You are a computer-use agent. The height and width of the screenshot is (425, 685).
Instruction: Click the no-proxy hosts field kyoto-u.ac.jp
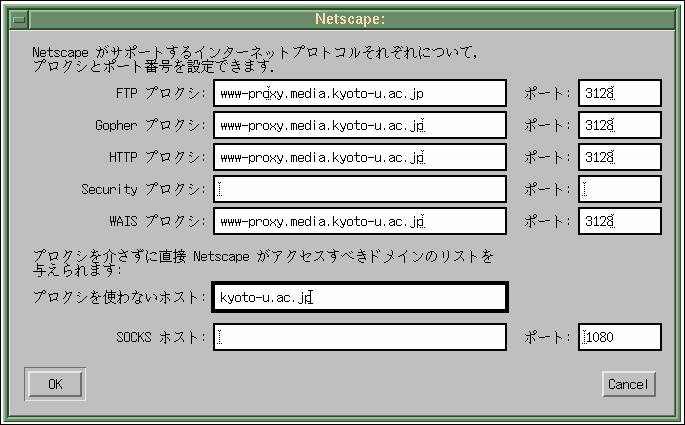(x=360, y=297)
